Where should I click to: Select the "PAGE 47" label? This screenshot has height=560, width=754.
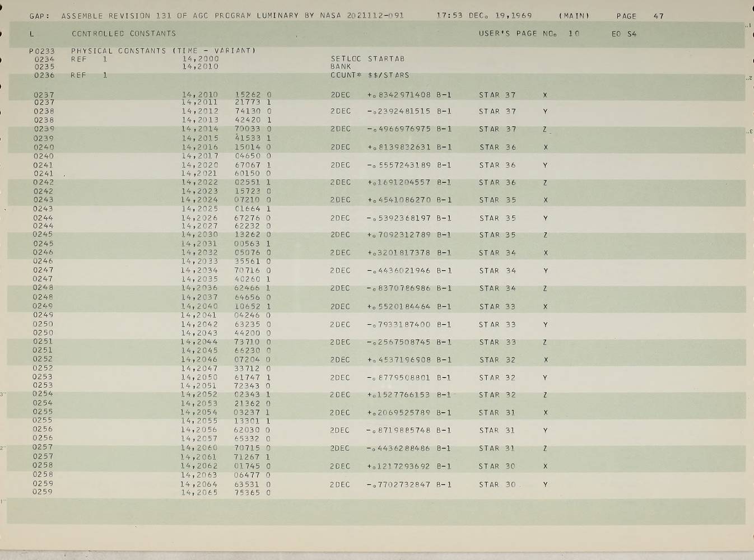click(x=640, y=16)
